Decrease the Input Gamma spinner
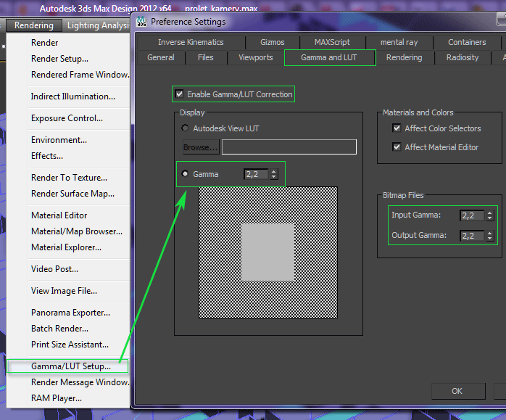This screenshot has width=506, height=420. (489, 218)
